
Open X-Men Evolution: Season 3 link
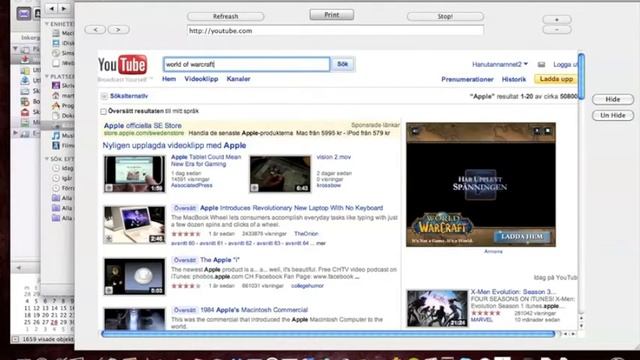pyautogui.click(x=513, y=292)
